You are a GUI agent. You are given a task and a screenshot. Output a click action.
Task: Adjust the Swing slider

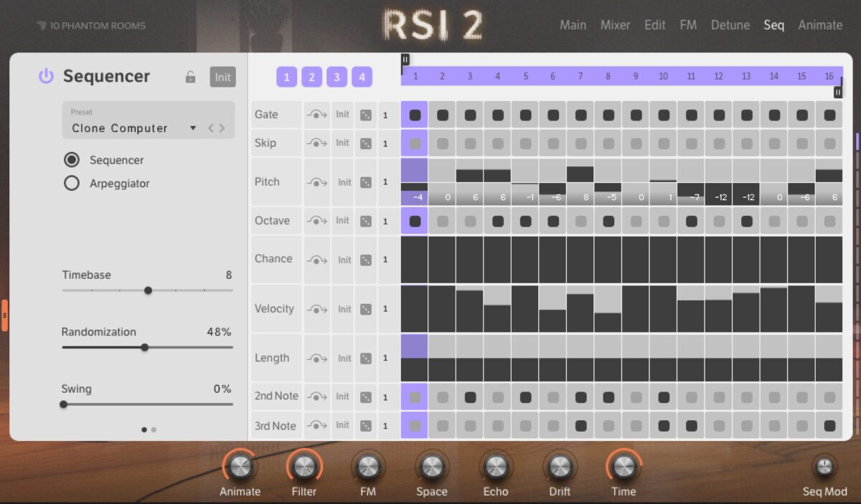tap(63, 404)
